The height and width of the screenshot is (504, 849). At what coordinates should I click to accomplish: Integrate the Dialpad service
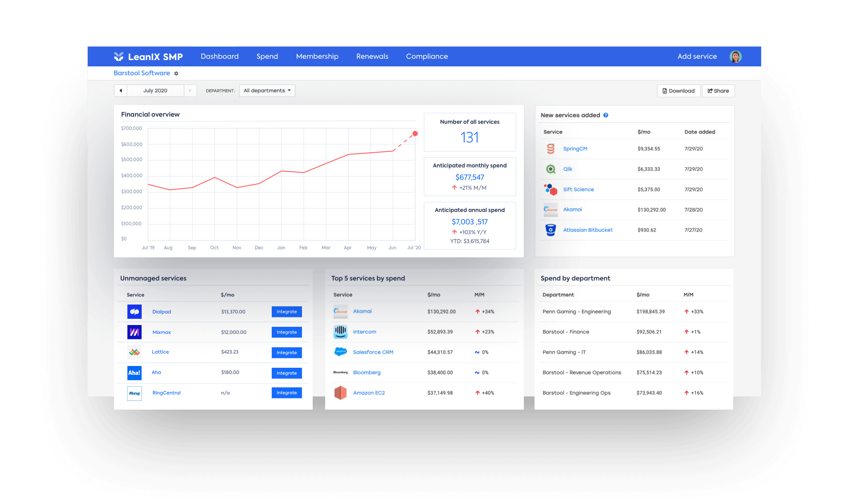click(x=286, y=312)
